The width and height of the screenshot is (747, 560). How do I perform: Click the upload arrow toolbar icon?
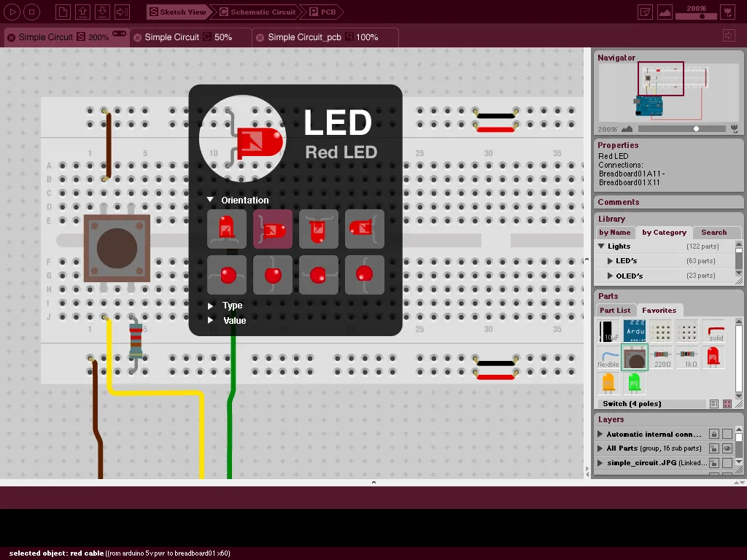pos(82,12)
